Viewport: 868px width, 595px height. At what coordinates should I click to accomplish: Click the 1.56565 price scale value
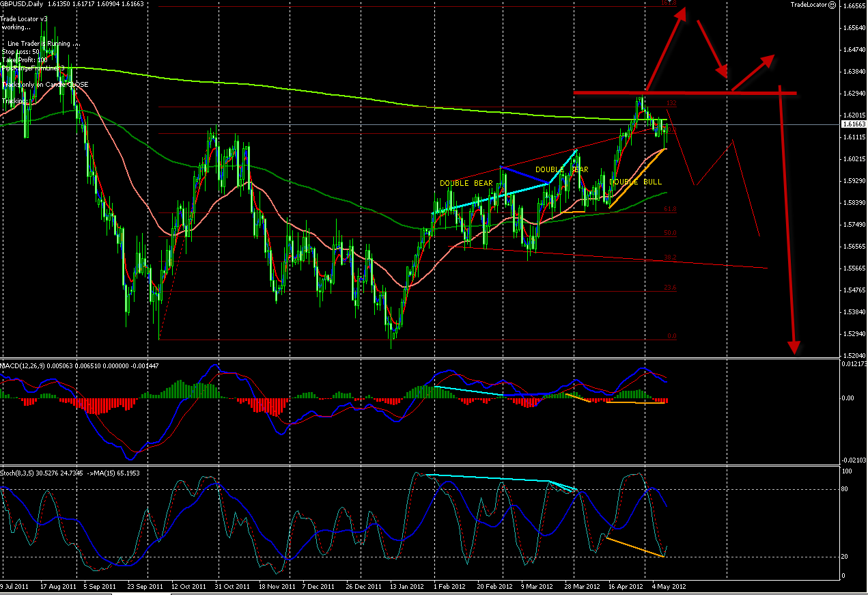pos(855,247)
